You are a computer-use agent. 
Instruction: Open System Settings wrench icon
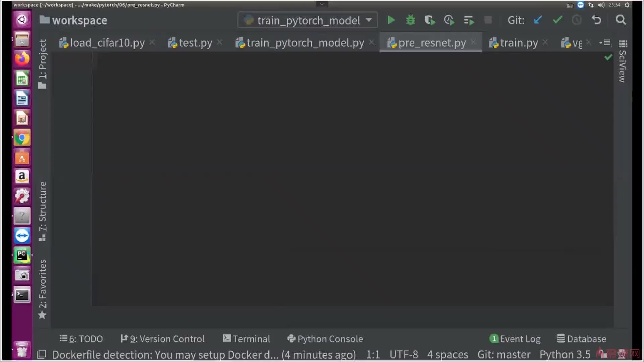(x=22, y=196)
